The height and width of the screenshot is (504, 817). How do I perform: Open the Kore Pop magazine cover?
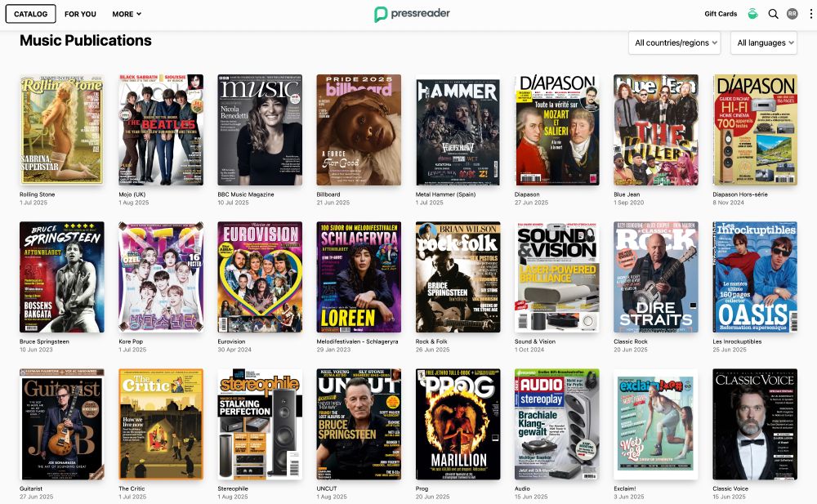click(161, 277)
